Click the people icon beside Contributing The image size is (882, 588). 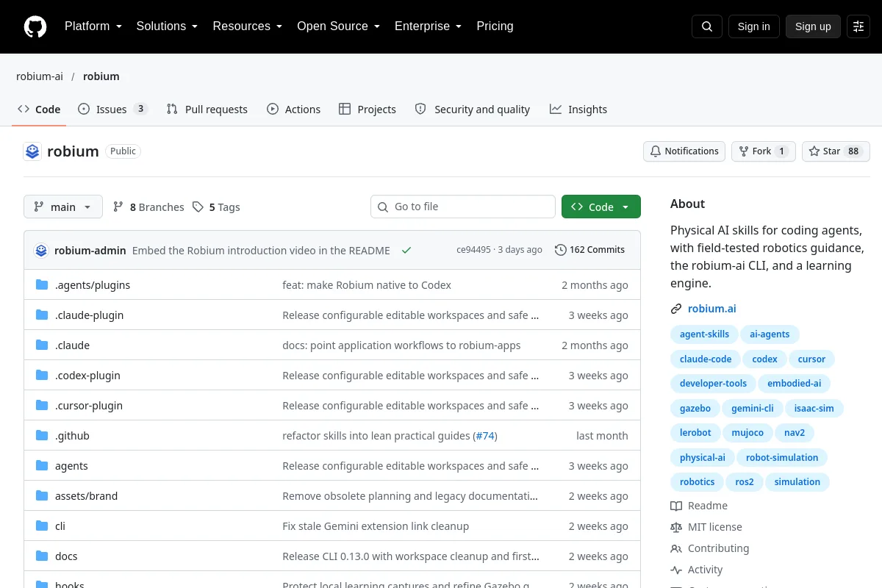point(676,548)
